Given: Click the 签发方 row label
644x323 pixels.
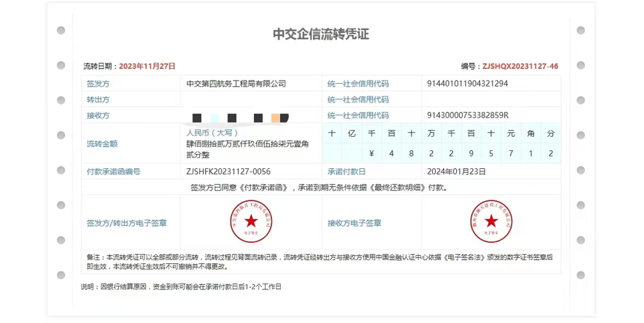Looking at the screenshot, I should pyautogui.click(x=98, y=84).
